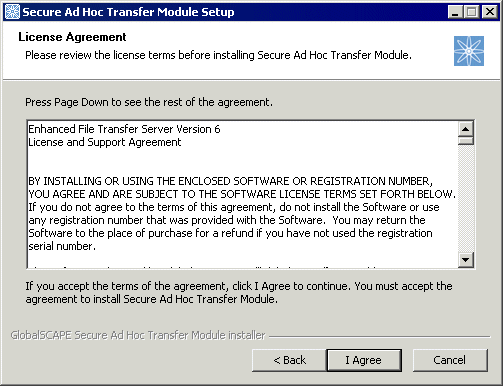
Task: Click the 'Enhanced File Transfer Server Version 6' line
Action: pyautogui.click(x=124, y=129)
